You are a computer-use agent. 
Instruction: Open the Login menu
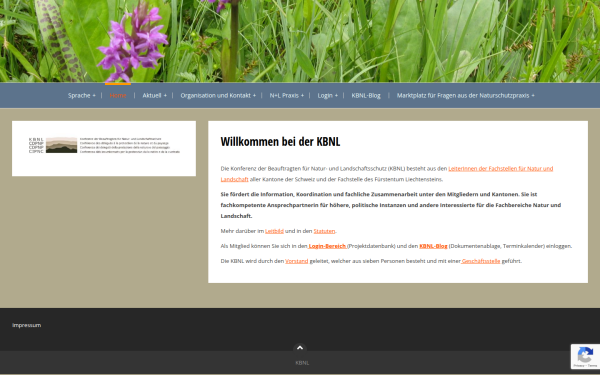coord(328,96)
